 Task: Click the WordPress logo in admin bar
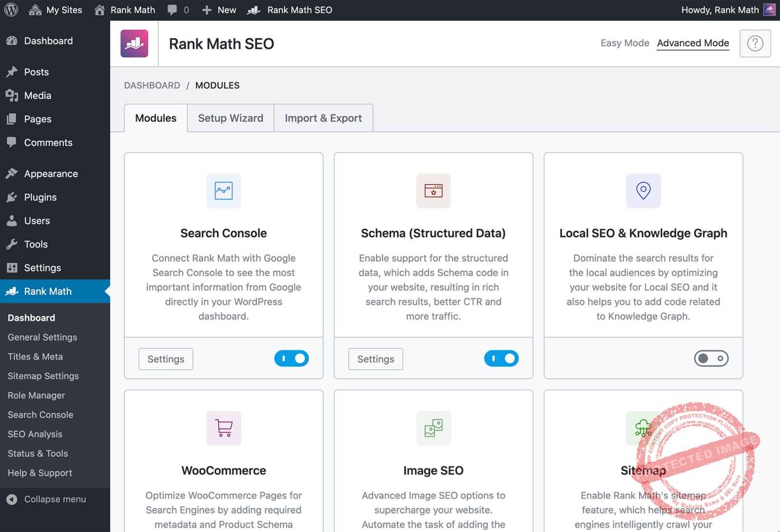click(x=11, y=10)
